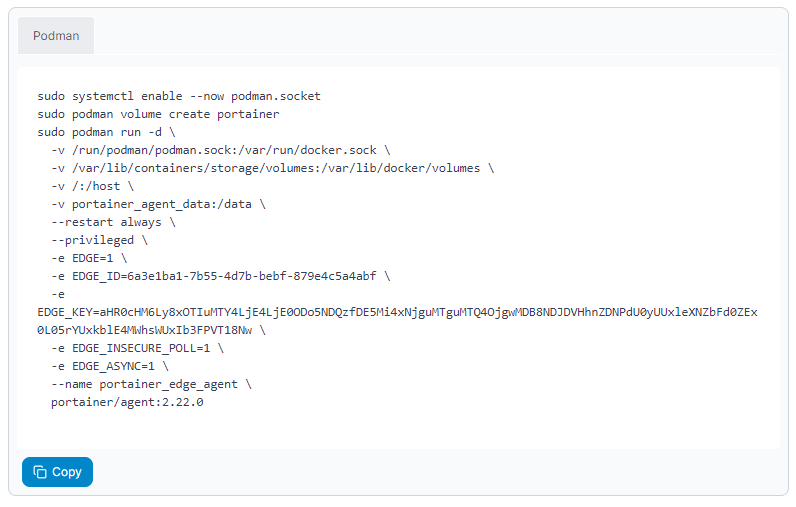Image resolution: width=796 pixels, height=507 pixels.
Task: Click the podman volume create portainer line
Action: (x=158, y=114)
